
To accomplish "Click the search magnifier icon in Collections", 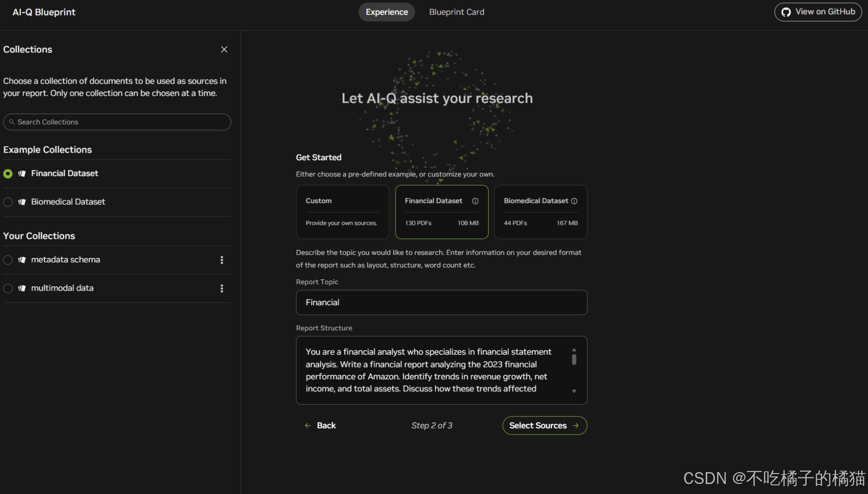I will [12, 122].
